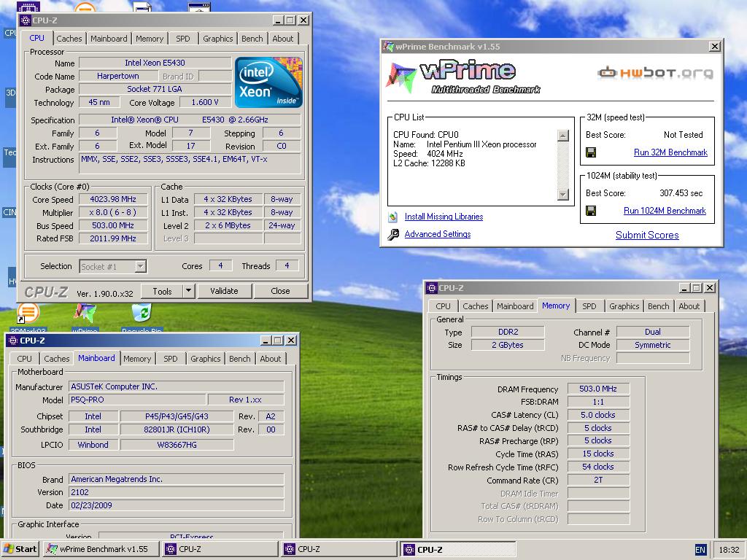Open Caches tab in Memory CPU-Z window

(476, 306)
